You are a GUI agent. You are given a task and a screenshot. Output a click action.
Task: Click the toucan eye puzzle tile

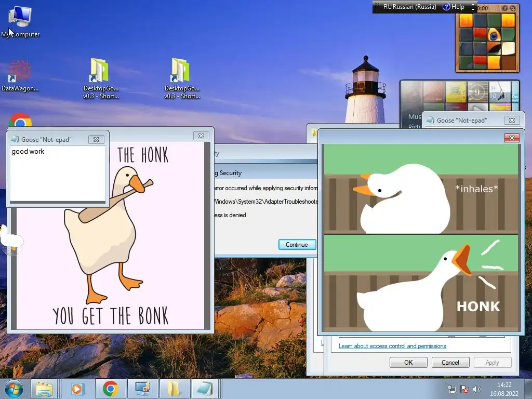[x=494, y=35]
